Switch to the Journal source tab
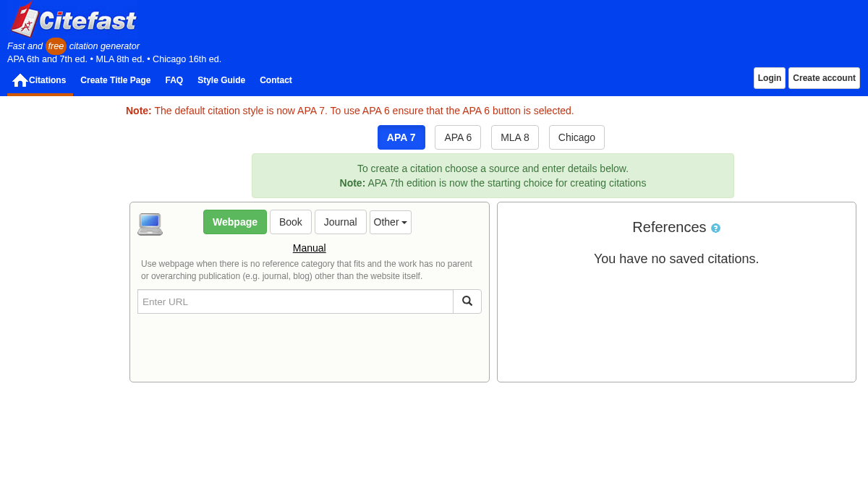 (x=341, y=222)
